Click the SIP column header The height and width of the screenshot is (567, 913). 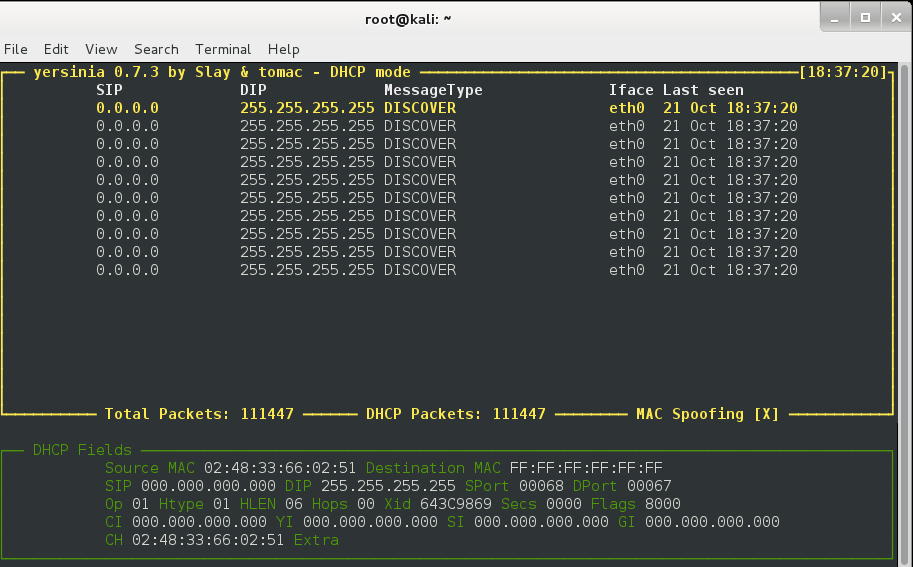109,90
